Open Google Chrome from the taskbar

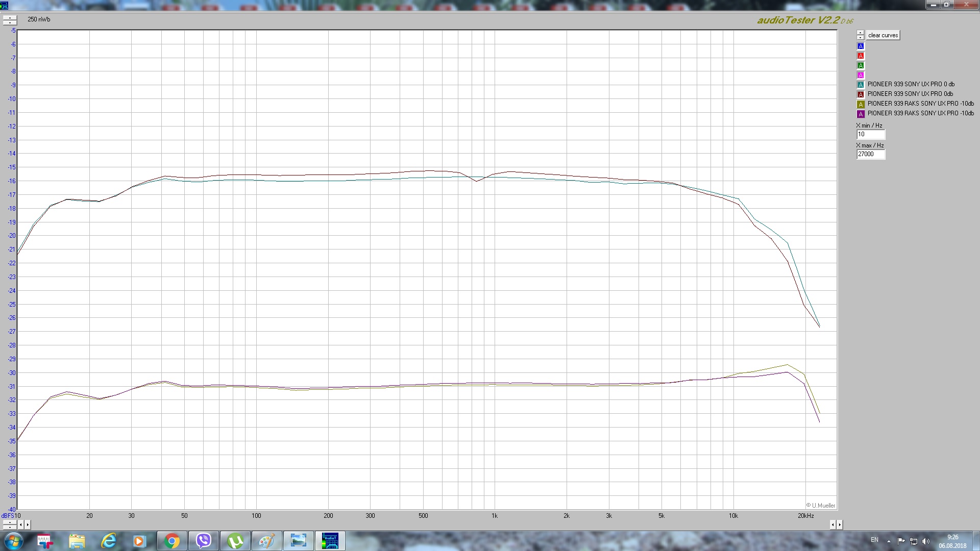(x=172, y=541)
